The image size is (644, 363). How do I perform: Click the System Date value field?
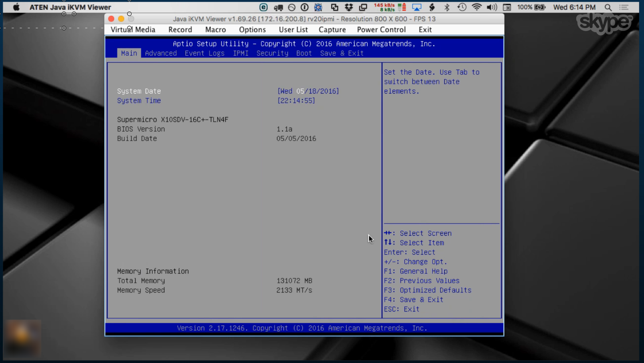click(x=308, y=91)
